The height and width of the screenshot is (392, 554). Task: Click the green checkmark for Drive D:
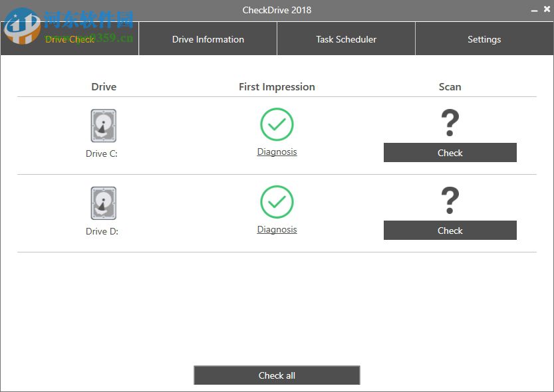tap(277, 202)
